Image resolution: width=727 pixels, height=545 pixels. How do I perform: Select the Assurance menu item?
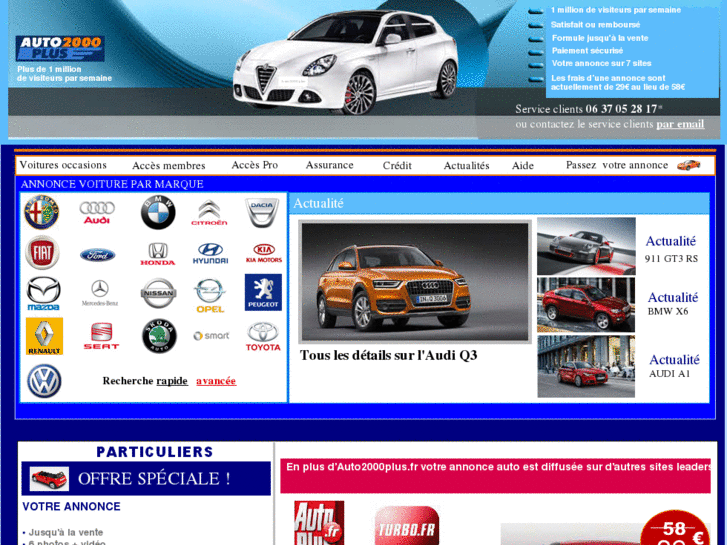point(329,165)
